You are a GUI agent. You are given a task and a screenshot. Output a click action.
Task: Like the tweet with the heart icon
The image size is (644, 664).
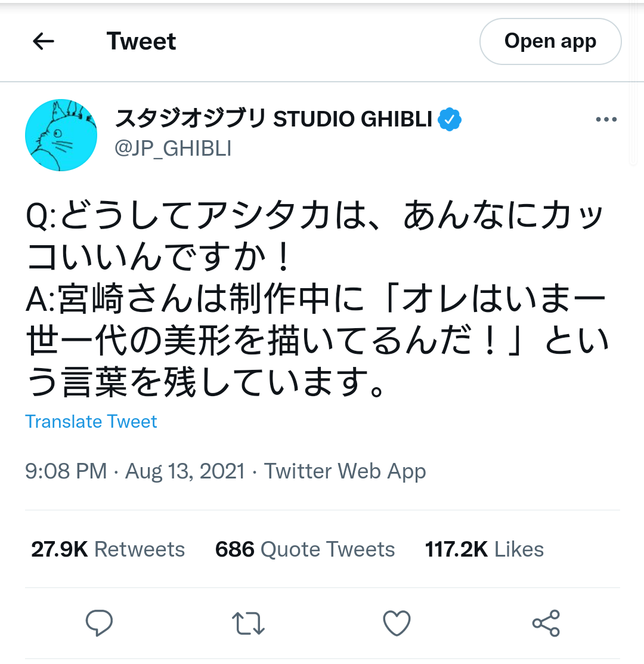397,623
